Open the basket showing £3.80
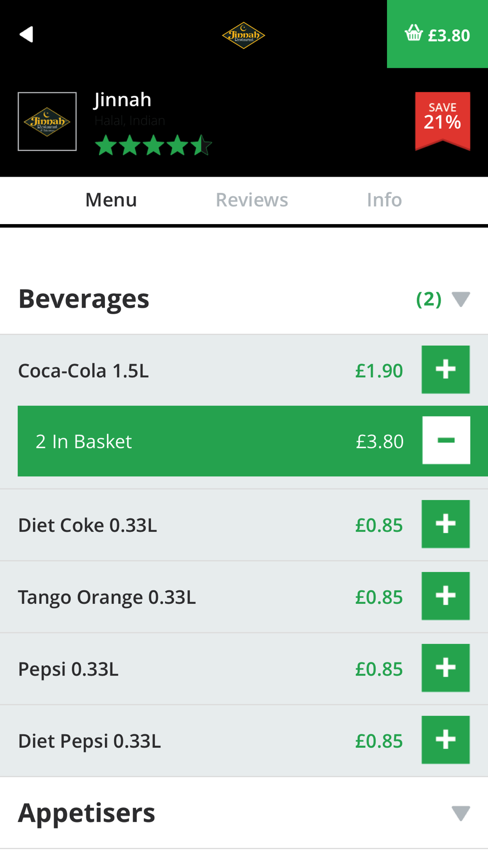Screen dimensions: 488x868 click(x=437, y=34)
